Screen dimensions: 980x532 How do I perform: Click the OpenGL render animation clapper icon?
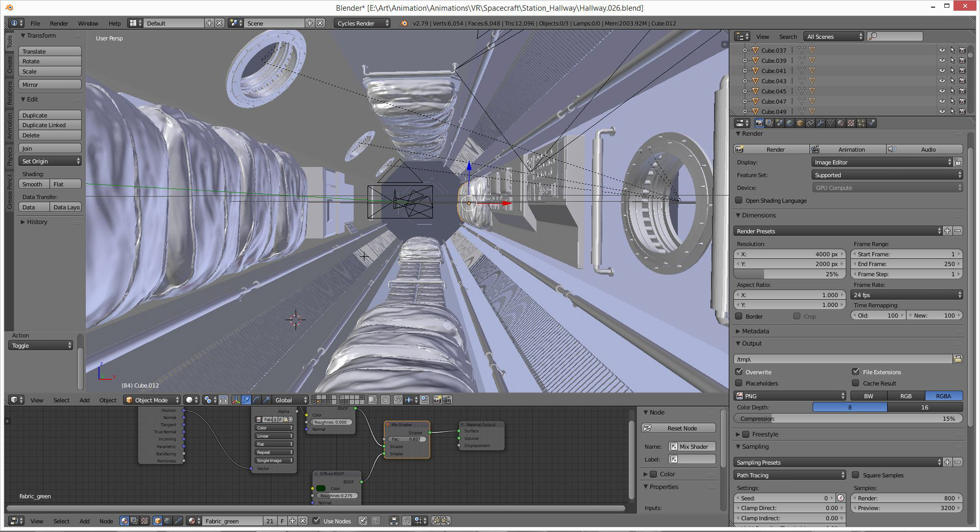click(x=448, y=400)
